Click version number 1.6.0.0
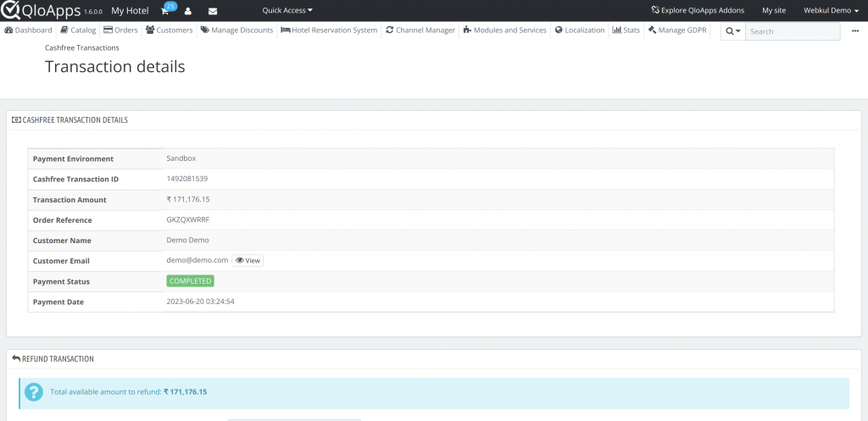The width and height of the screenshot is (868, 421). pos(93,12)
